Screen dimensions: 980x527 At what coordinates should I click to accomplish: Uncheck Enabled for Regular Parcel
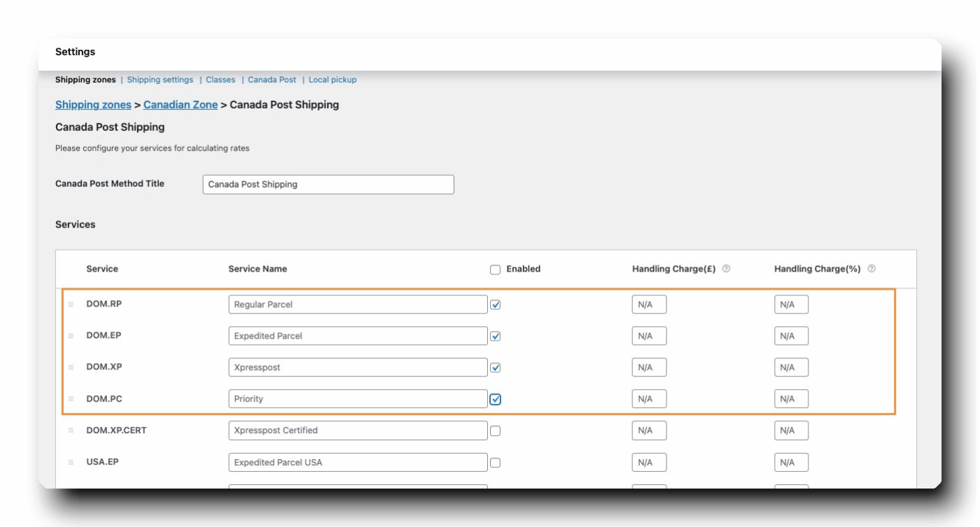[496, 305]
